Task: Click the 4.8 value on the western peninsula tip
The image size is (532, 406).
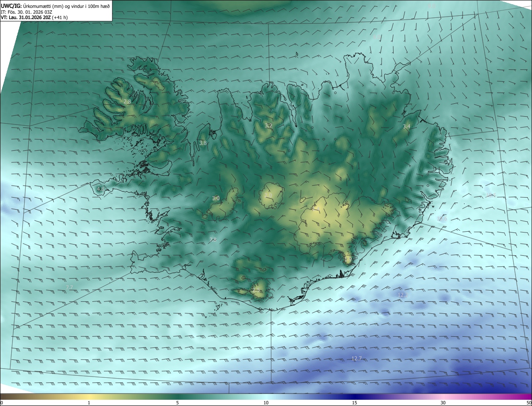Action: (x=100, y=189)
